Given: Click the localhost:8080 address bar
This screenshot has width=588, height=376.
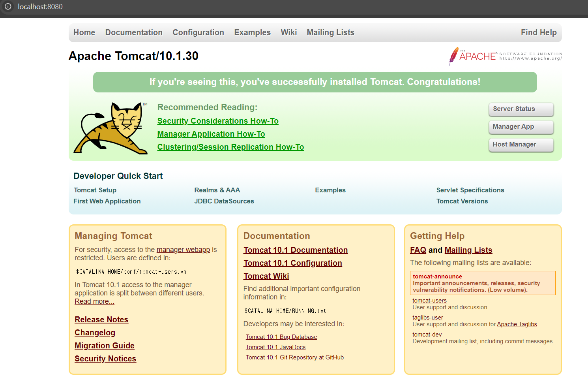Looking at the screenshot, I should 40,7.
